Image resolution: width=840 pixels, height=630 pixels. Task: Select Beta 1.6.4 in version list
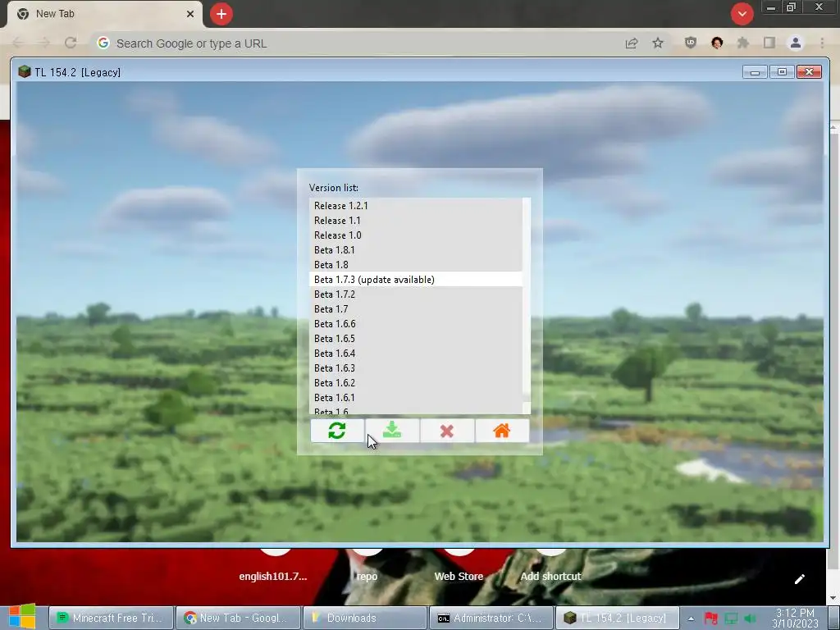pos(416,354)
